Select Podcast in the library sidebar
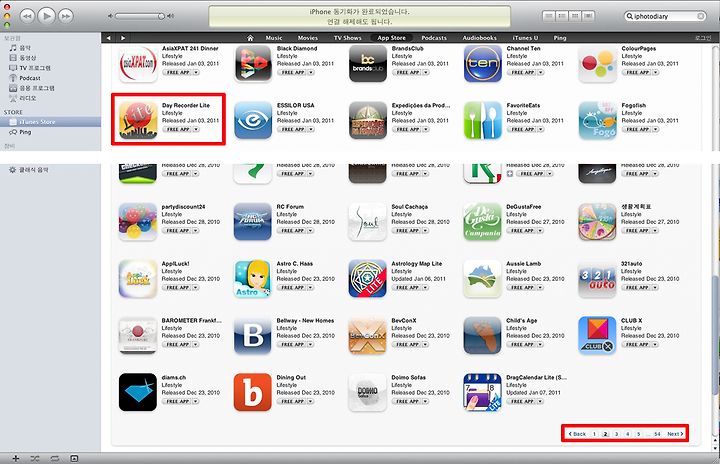The height and width of the screenshot is (464, 720). coord(30,78)
